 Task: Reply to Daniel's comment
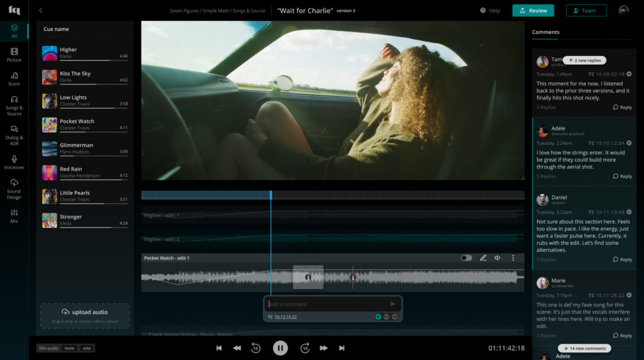(x=622, y=259)
